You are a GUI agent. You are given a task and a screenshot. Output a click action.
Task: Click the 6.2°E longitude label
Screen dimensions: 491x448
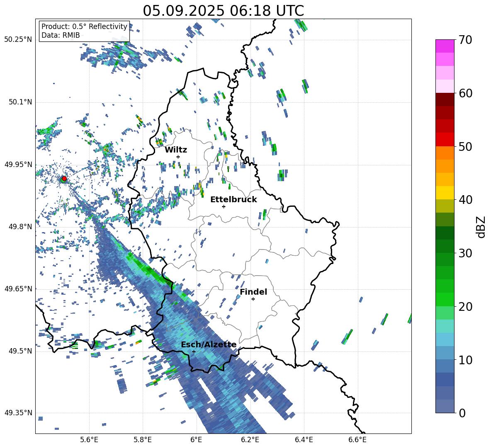[250, 440]
